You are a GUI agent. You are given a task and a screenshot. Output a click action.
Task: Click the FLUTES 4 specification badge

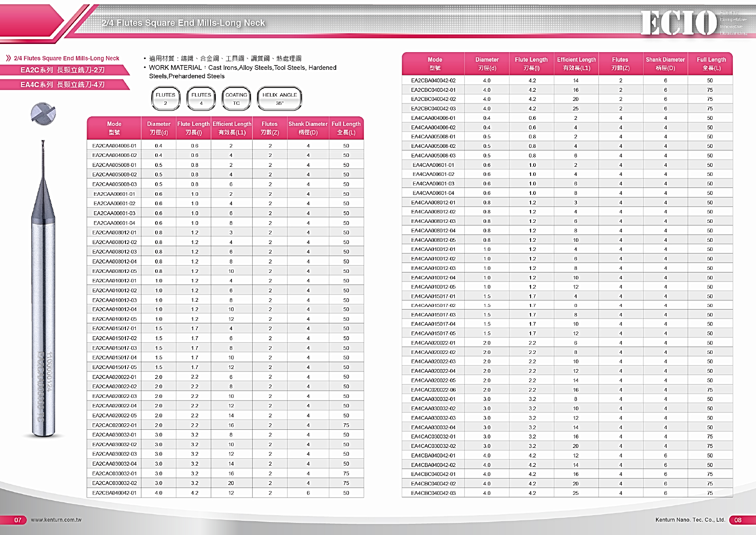(x=200, y=99)
